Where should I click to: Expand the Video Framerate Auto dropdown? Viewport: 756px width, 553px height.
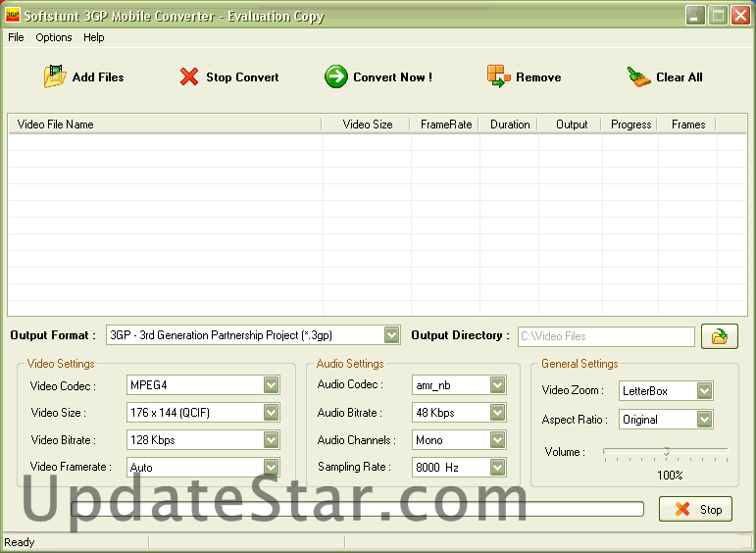pyautogui.click(x=271, y=467)
